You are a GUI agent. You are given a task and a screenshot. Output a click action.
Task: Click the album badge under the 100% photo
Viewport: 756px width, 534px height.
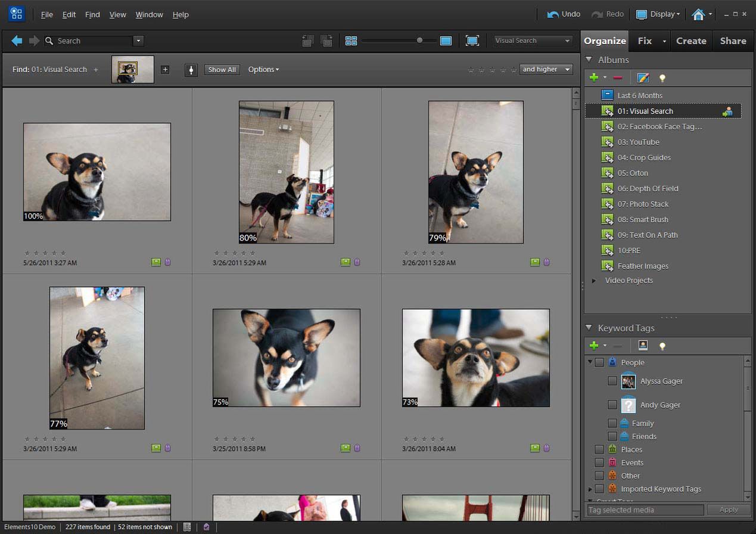pyautogui.click(x=156, y=262)
